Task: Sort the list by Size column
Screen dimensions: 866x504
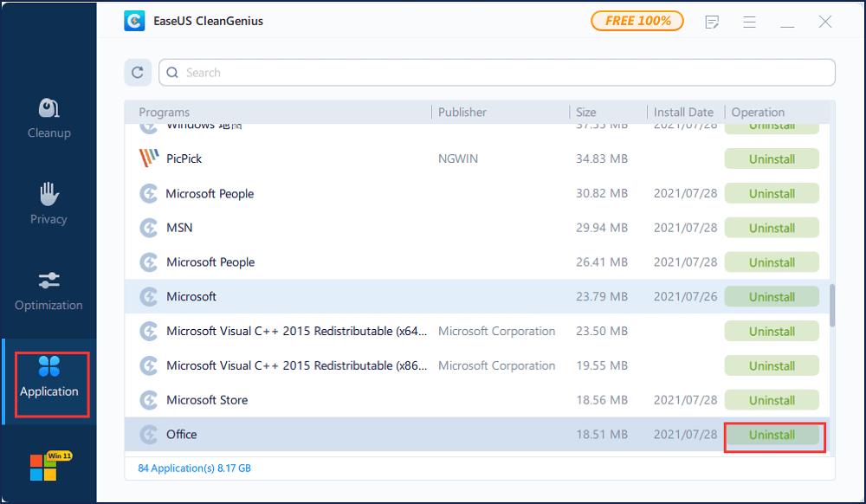Action: click(586, 113)
